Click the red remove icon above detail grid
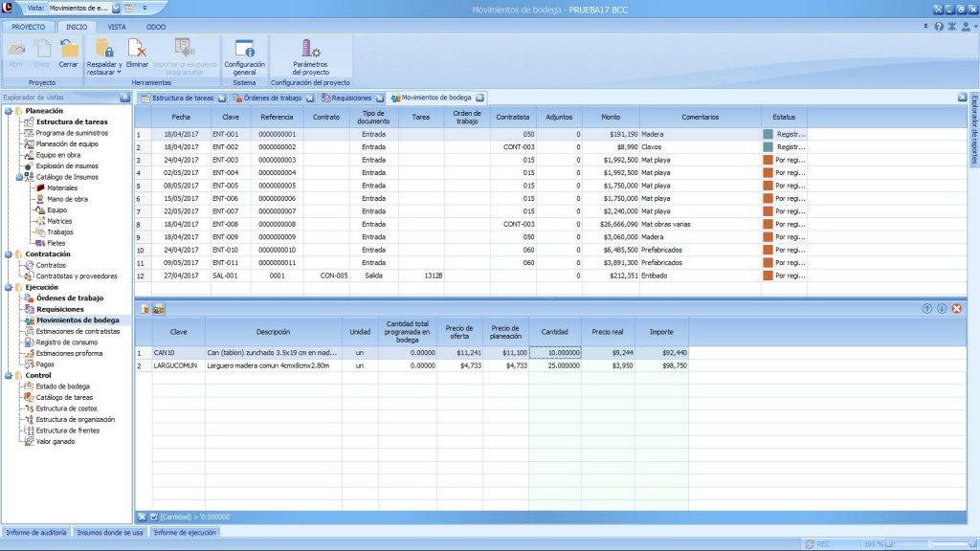980x551 pixels. tap(956, 308)
